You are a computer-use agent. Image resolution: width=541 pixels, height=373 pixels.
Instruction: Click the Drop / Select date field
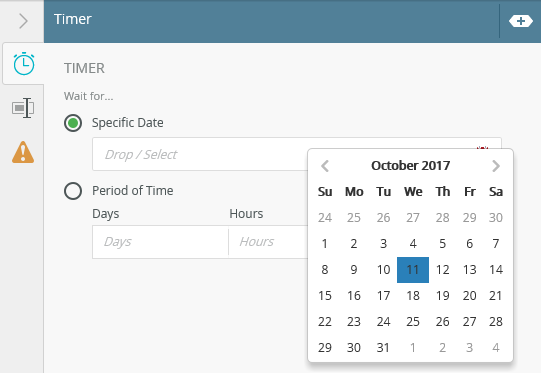pyautogui.click(x=200, y=154)
